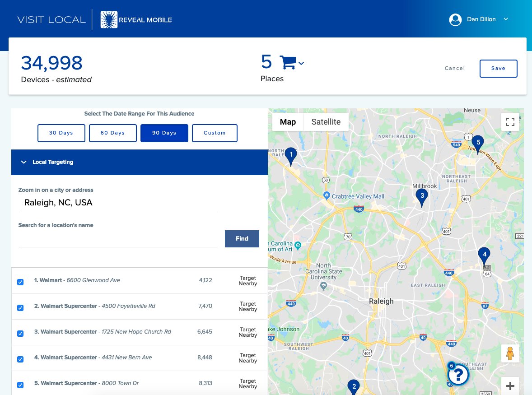Open the user account dropdown arrow
The height and width of the screenshot is (395, 532).
[x=506, y=19]
